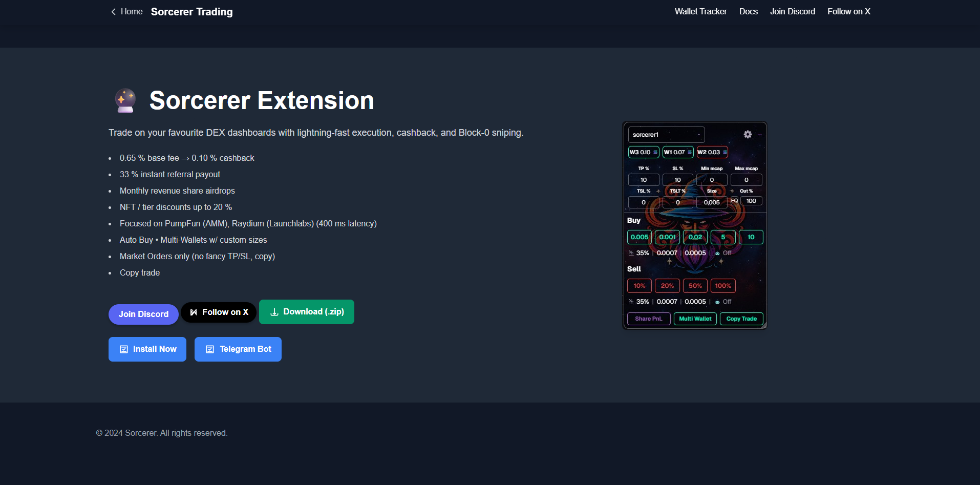The width and height of the screenshot is (980, 485).
Task: Open the Wallet Tracker nav item
Action: click(700, 11)
